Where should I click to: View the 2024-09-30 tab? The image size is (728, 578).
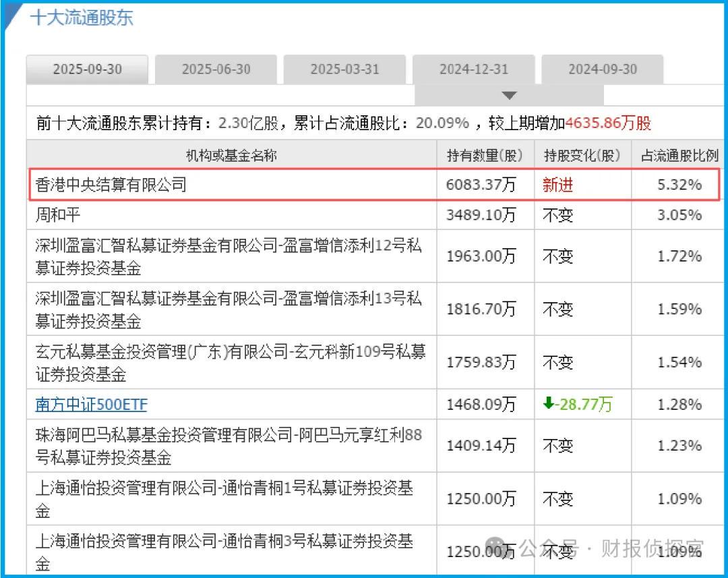coord(602,69)
